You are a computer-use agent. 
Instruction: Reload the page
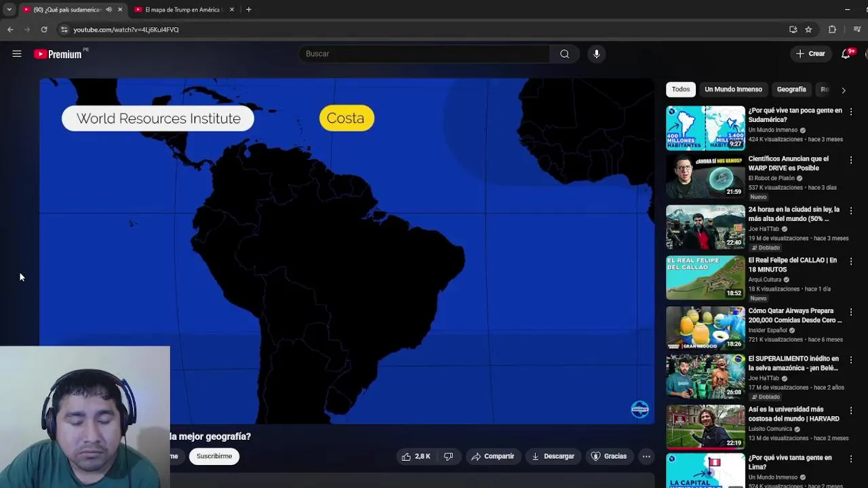point(44,29)
